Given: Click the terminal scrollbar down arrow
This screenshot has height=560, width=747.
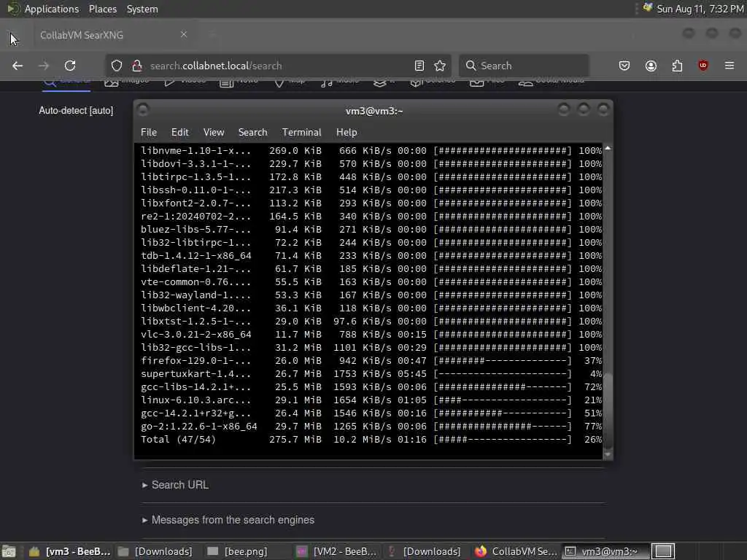Looking at the screenshot, I should point(608,454).
